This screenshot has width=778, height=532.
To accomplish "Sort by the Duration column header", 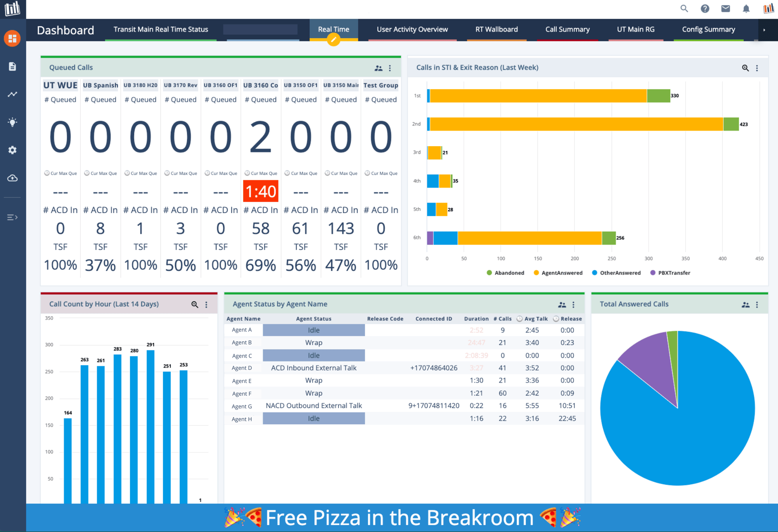I will 476,318.
